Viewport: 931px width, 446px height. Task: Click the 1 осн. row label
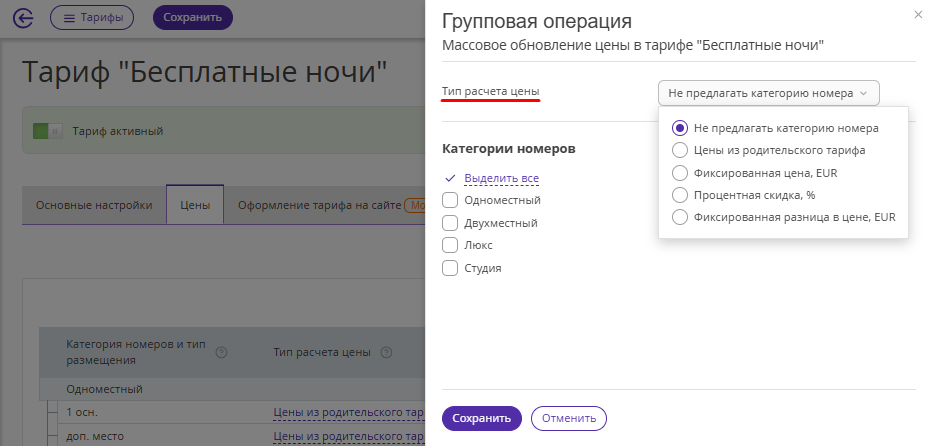tap(82, 412)
